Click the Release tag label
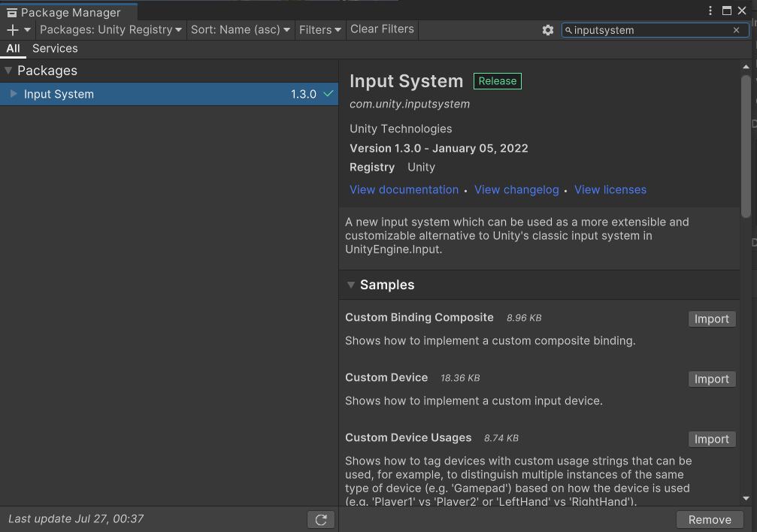This screenshot has width=757, height=532. point(497,81)
